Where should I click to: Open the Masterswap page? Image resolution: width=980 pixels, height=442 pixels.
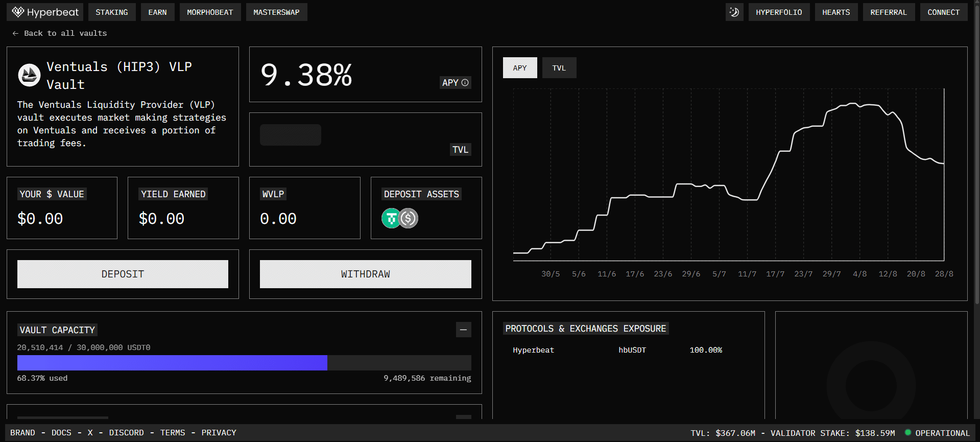tap(276, 12)
